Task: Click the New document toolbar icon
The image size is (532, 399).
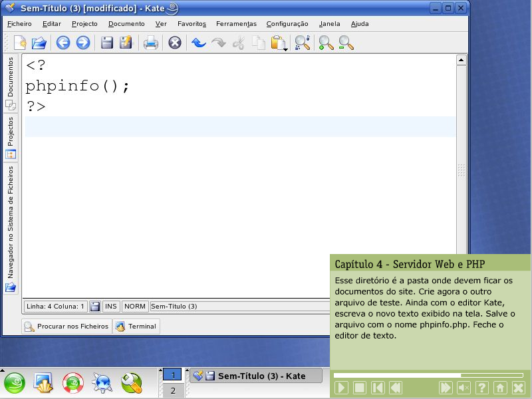Action: click(20, 43)
